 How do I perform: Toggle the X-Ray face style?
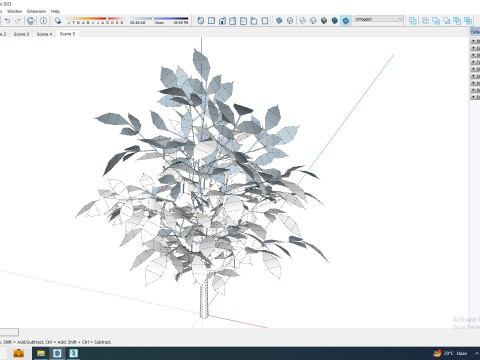click(279, 21)
